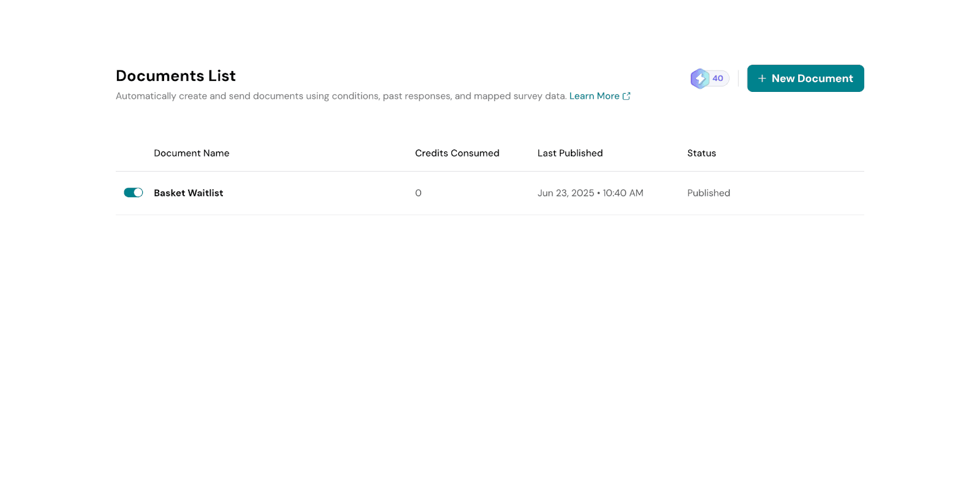Image resolution: width=980 pixels, height=500 pixels.
Task: Click the 40 credits count badge
Action: [718, 78]
